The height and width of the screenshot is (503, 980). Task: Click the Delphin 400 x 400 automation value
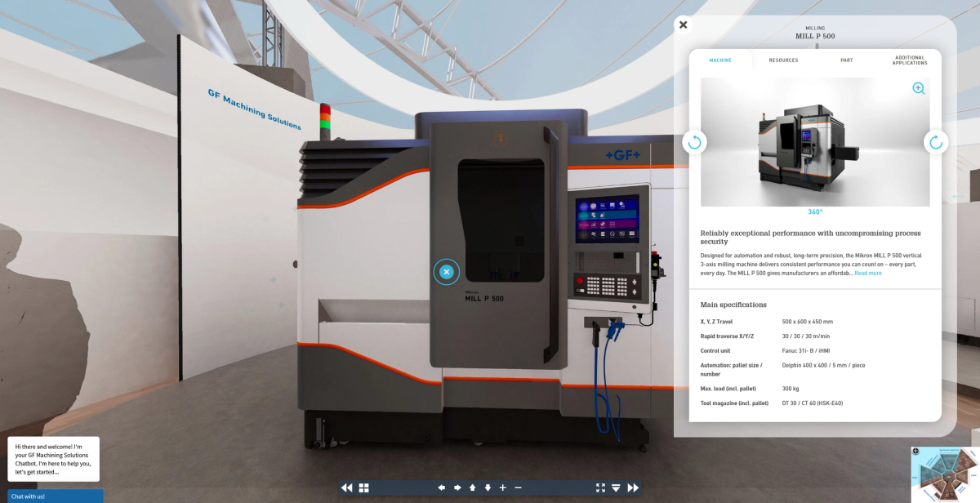[823, 365]
